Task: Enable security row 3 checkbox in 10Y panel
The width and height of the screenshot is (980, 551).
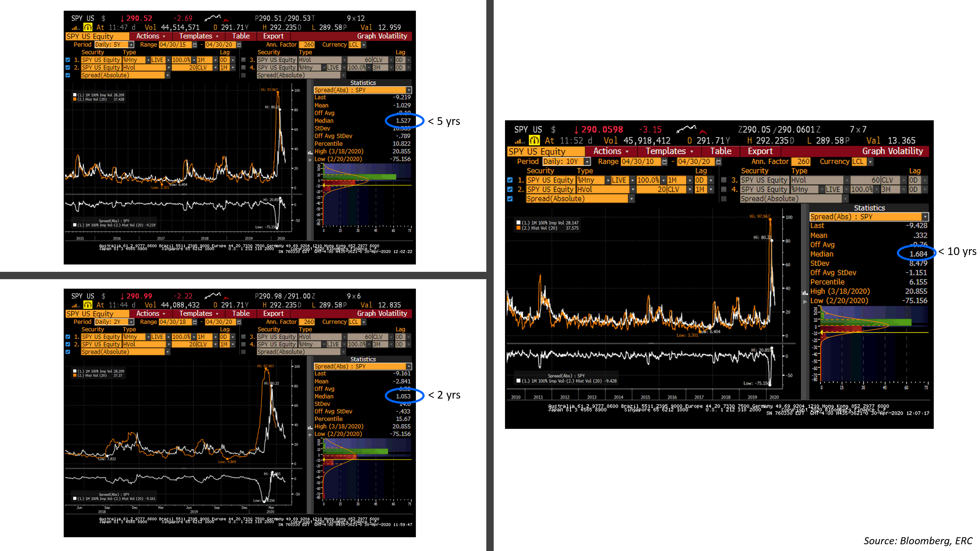Action: coord(724,180)
